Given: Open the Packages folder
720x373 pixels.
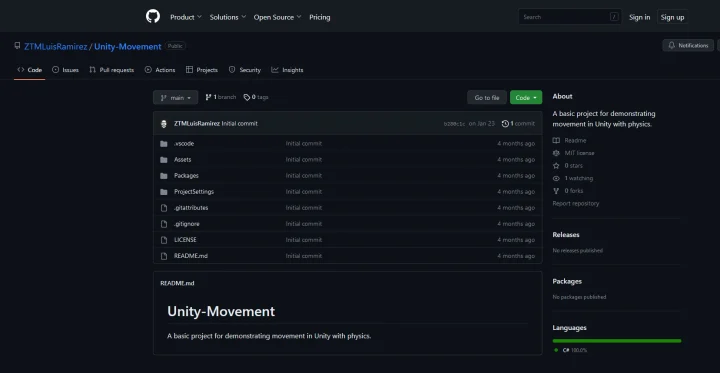Looking at the screenshot, I should [186, 176].
